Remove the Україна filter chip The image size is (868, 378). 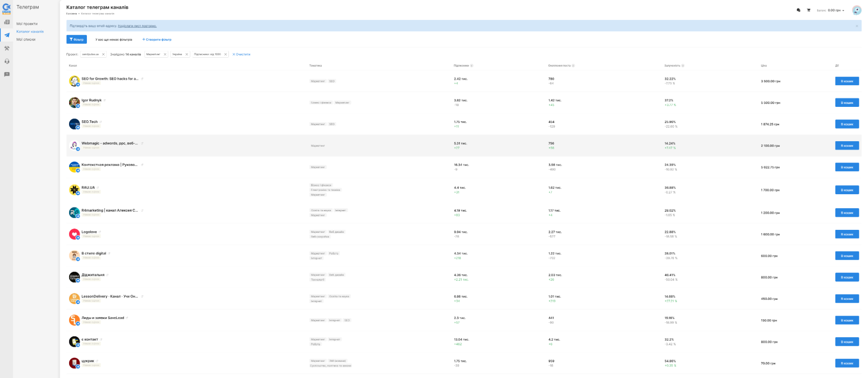pyautogui.click(x=187, y=54)
